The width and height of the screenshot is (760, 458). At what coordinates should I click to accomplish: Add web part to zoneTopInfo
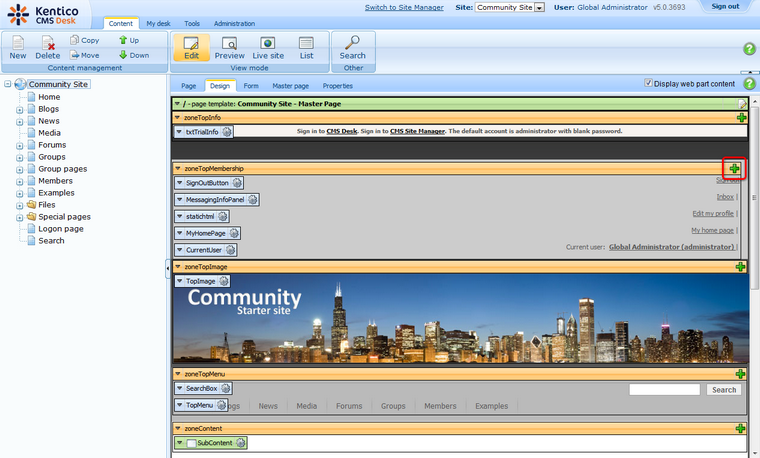pyautogui.click(x=741, y=117)
